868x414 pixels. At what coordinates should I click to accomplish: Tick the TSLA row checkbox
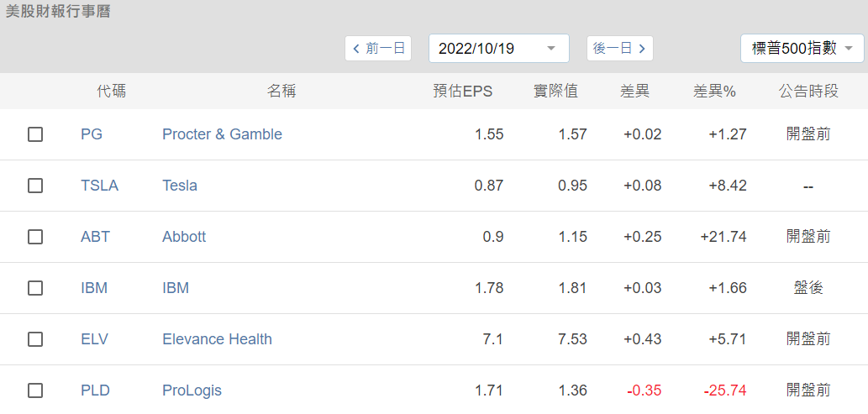[x=35, y=186]
